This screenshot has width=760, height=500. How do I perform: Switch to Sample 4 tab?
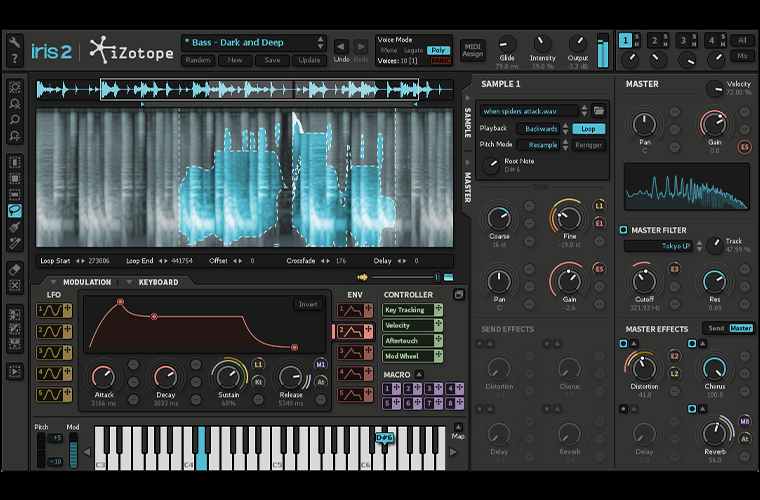coord(712,41)
